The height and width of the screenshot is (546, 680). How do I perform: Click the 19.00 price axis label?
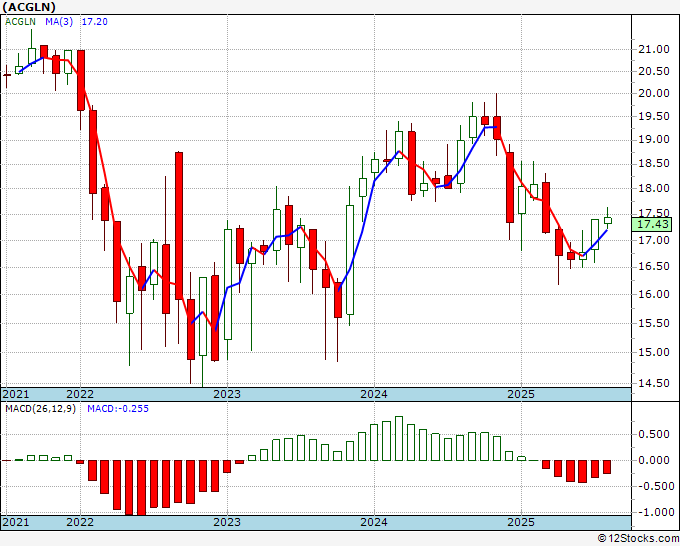click(x=654, y=140)
